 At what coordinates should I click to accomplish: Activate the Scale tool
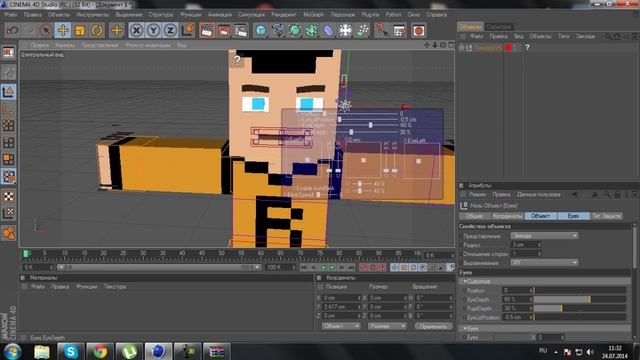pos(80,31)
